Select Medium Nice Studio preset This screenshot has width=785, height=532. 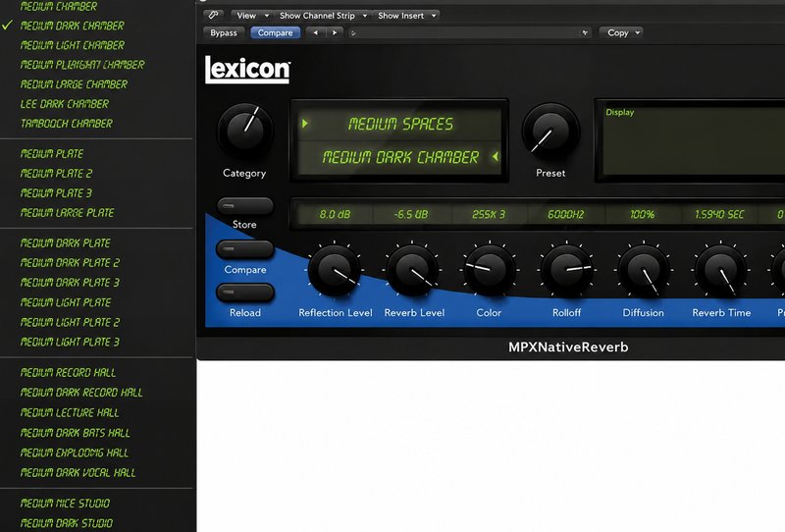click(x=65, y=503)
